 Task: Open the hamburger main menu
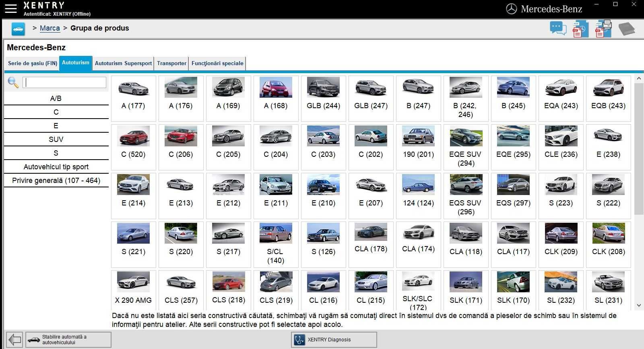tap(11, 9)
